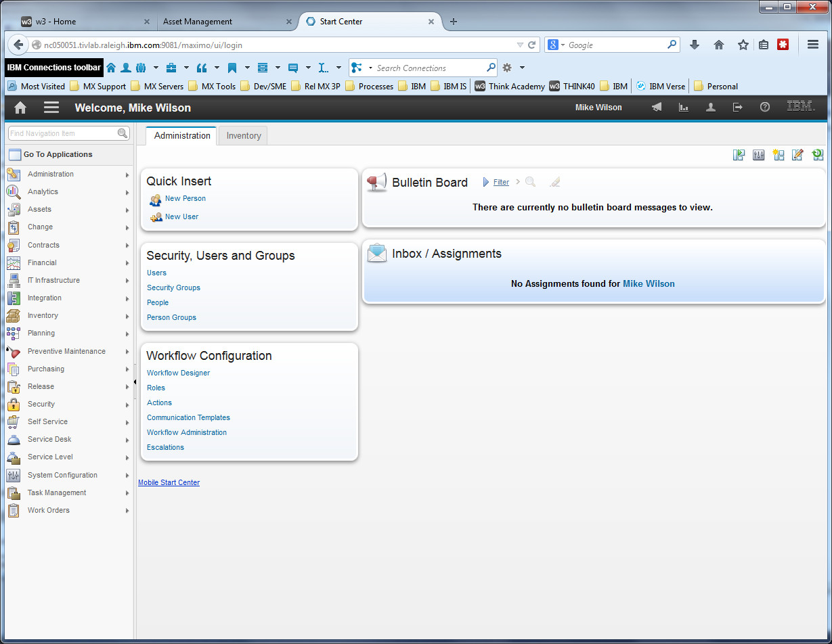Screen dimensions: 832x644
Task: Click the Firefox back arrow button
Action: (18, 45)
